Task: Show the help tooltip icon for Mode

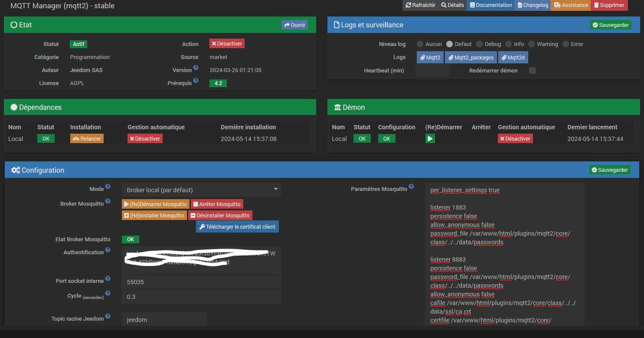Action: tap(108, 187)
